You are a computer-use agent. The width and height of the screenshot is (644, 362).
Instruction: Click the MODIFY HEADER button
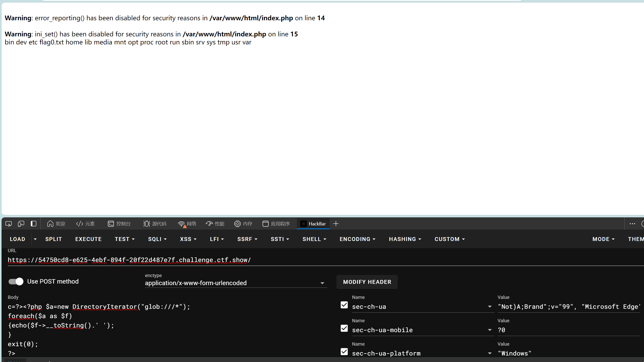click(x=367, y=282)
